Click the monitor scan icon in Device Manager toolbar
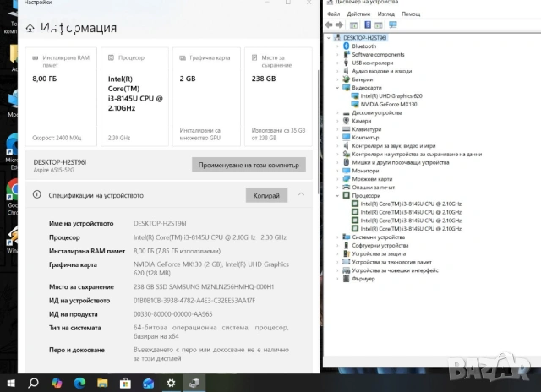The height and width of the screenshot is (392, 541). [x=392, y=24]
